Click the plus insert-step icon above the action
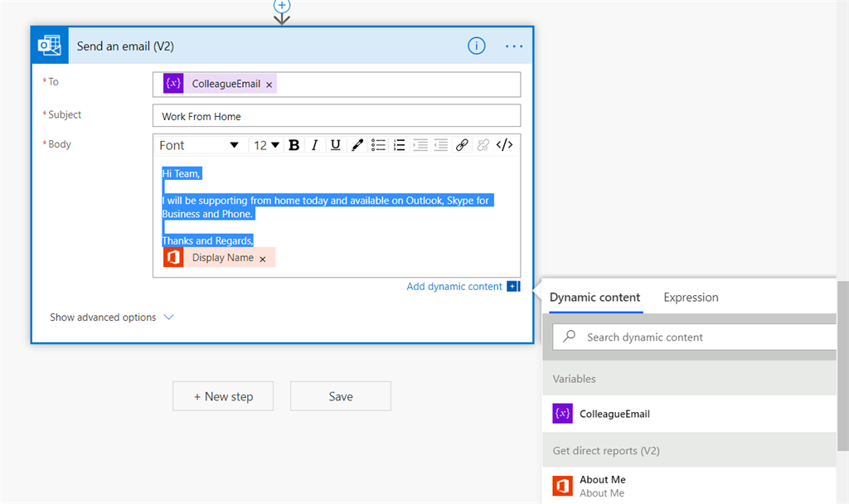The height and width of the screenshot is (504, 849). (x=282, y=6)
